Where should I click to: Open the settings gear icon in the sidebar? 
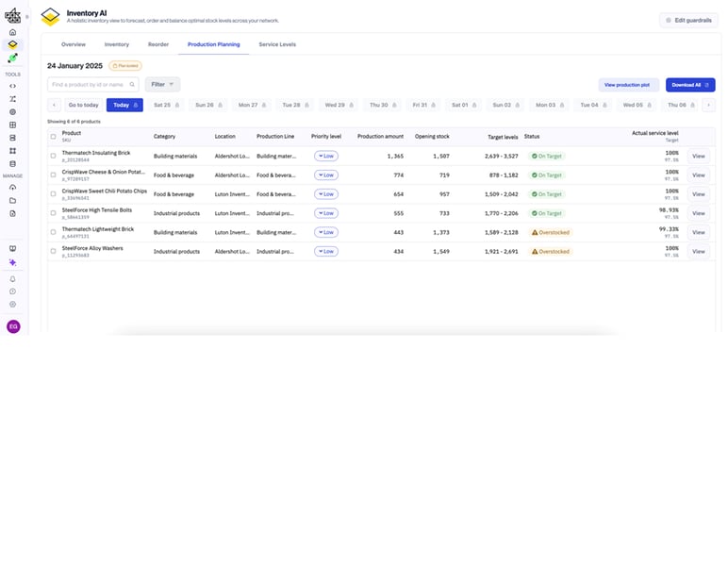[12, 305]
